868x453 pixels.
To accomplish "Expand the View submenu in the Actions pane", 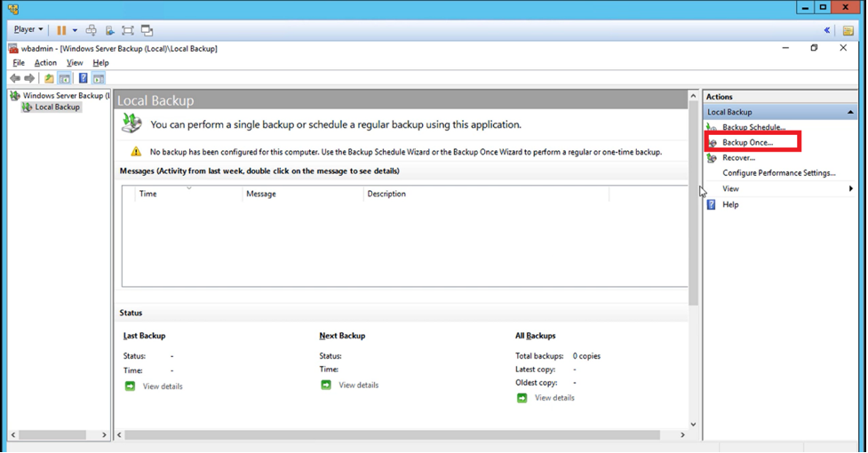I will [850, 188].
